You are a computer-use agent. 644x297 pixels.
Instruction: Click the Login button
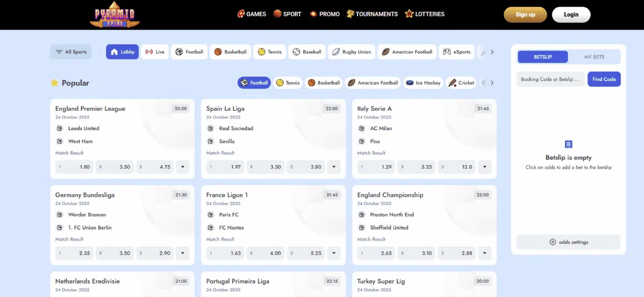571,15
